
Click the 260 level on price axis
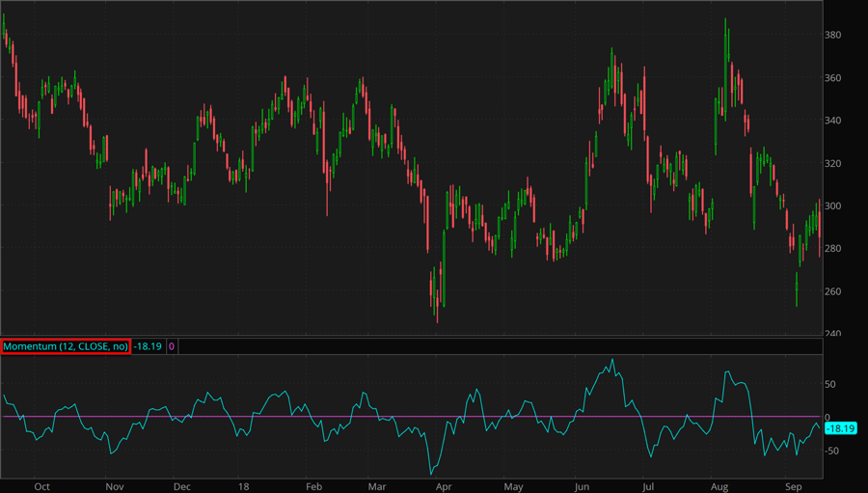pyautogui.click(x=834, y=291)
